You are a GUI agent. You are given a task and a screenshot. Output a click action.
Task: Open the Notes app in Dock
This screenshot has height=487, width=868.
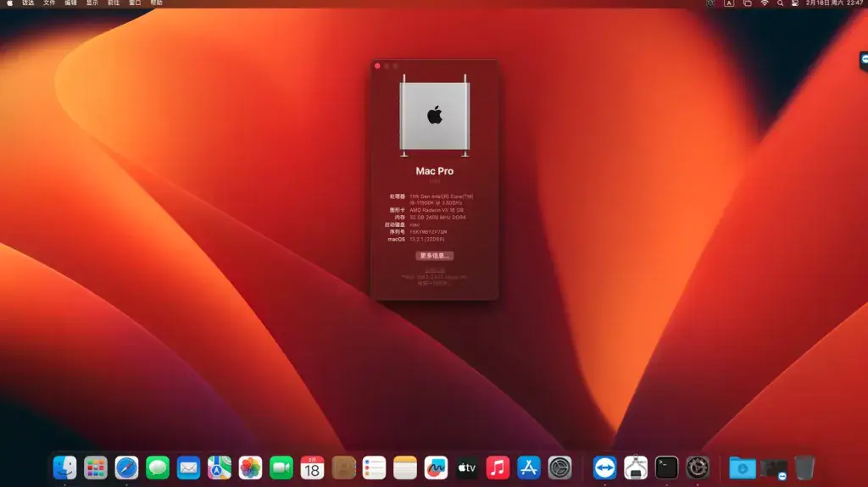pos(405,468)
